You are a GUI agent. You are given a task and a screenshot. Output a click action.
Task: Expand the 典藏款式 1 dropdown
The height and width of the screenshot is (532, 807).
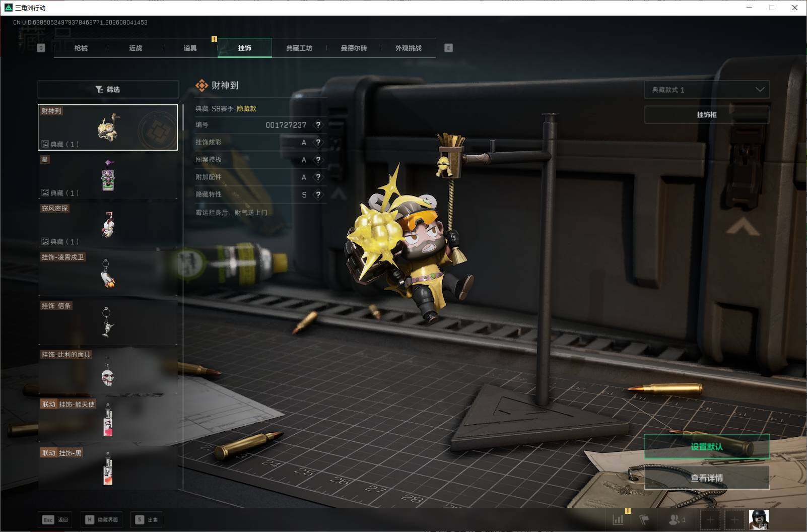tap(707, 90)
